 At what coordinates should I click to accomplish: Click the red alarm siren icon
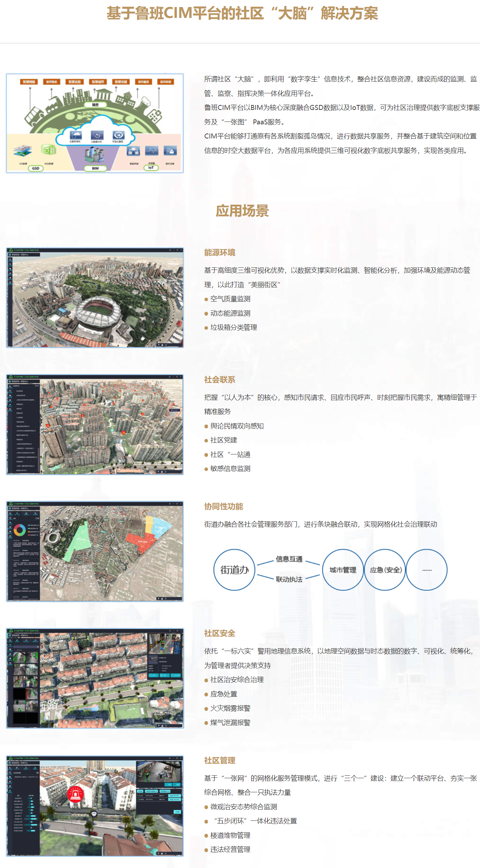tap(76, 794)
